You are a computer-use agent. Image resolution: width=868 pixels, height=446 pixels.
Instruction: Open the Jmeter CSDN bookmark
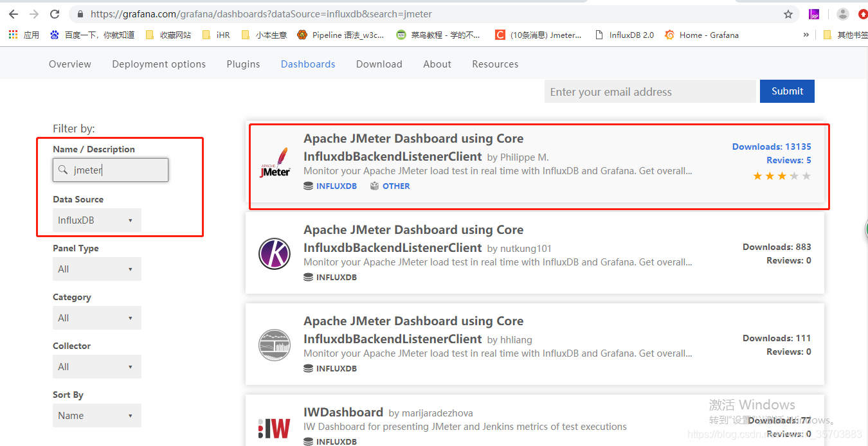pos(538,35)
